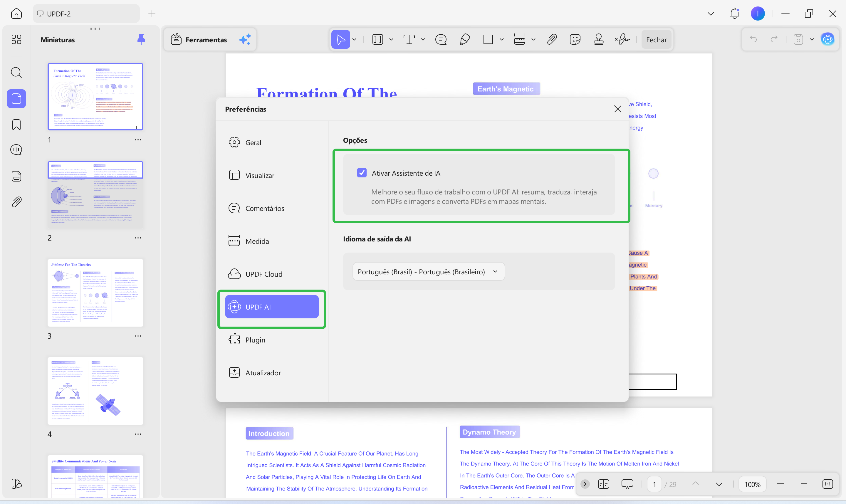This screenshot has width=846, height=504.
Task: Start slideshow presentation mode icon
Action: pos(627,484)
